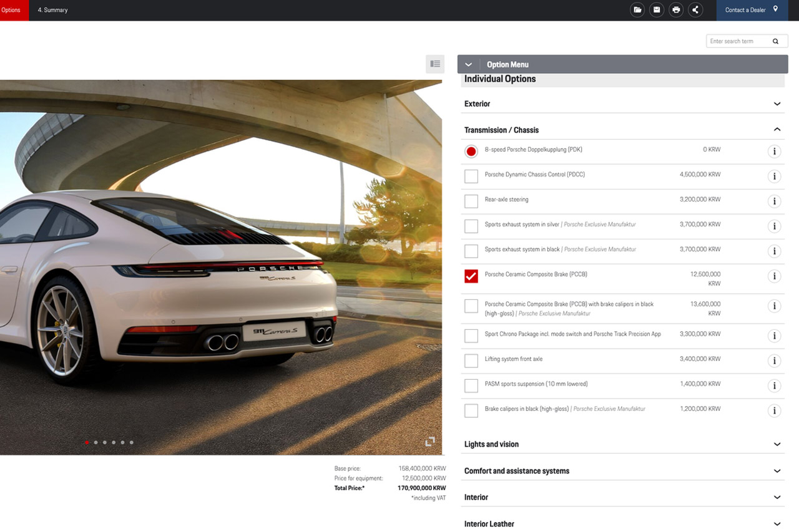Switch to the Options tab
This screenshot has width=799, height=532.
[14, 10]
